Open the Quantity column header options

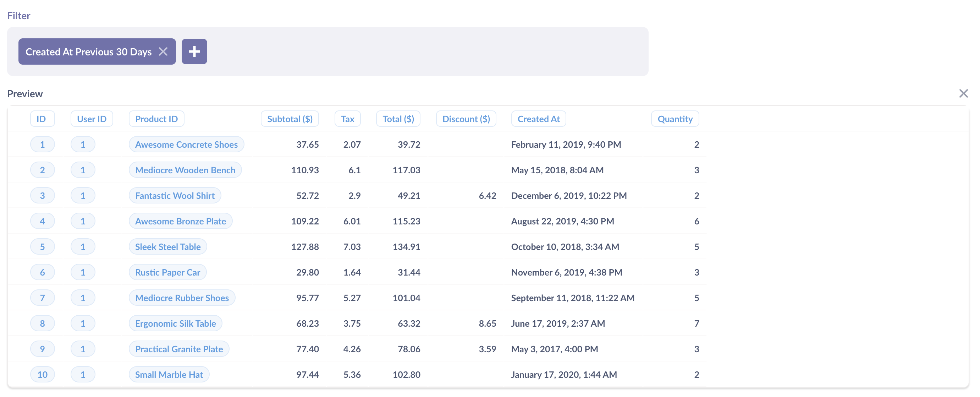point(675,118)
